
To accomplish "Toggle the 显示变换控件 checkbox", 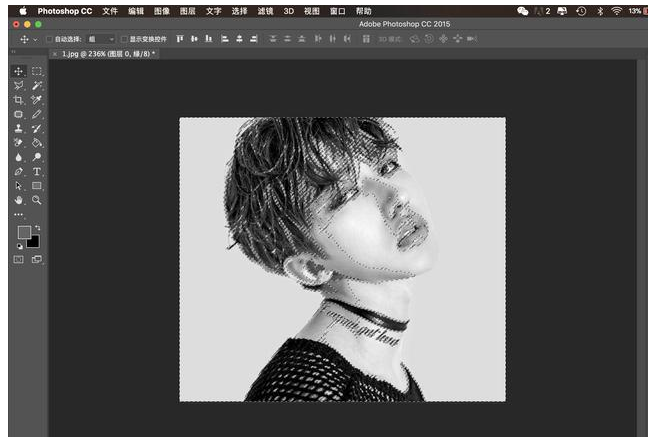I will [124, 39].
